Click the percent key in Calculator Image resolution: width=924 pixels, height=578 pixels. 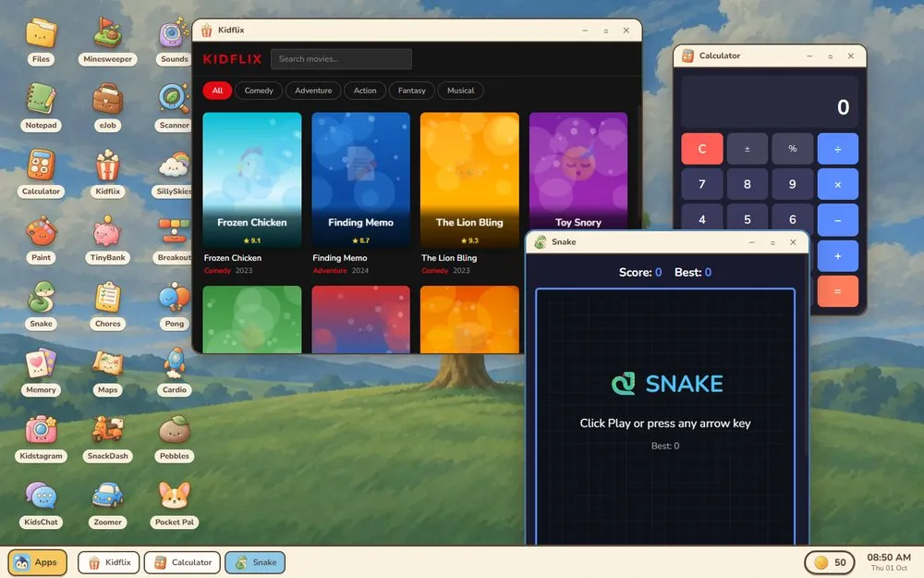tap(793, 149)
